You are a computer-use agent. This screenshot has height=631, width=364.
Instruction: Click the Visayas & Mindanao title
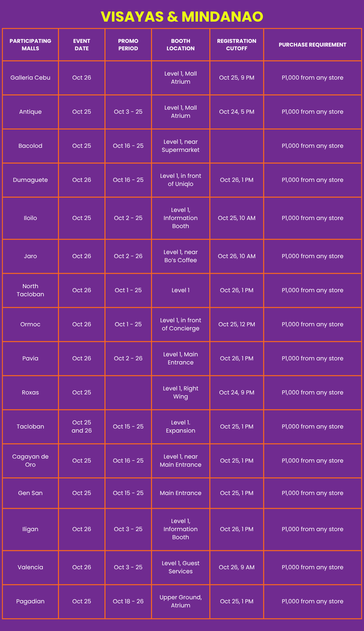[182, 17]
